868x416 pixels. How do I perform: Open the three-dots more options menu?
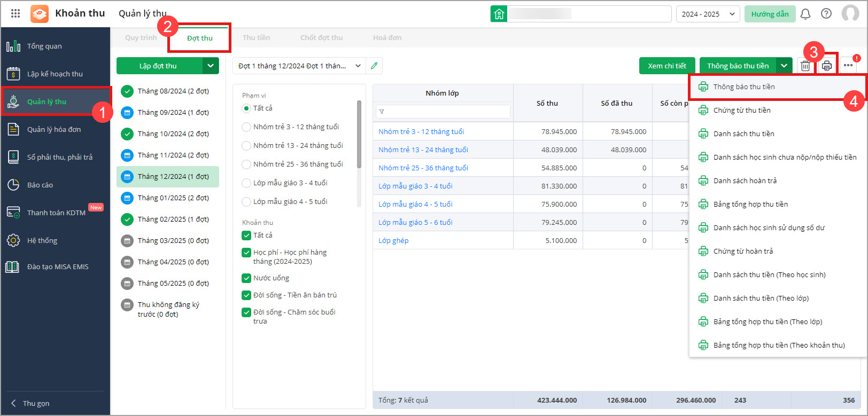click(x=848, y=66)
